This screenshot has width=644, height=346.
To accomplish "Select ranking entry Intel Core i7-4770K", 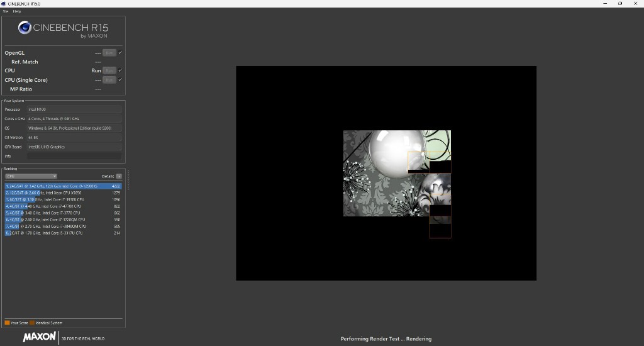I will pos(64,206).
